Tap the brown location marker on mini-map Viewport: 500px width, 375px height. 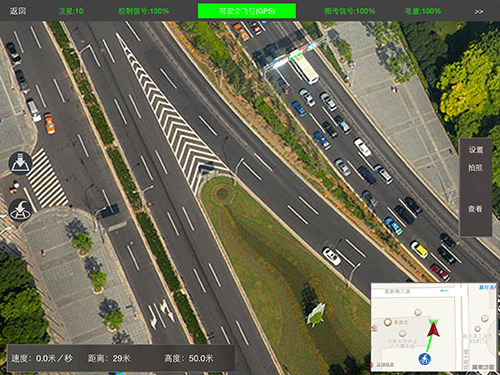point(388,322)
